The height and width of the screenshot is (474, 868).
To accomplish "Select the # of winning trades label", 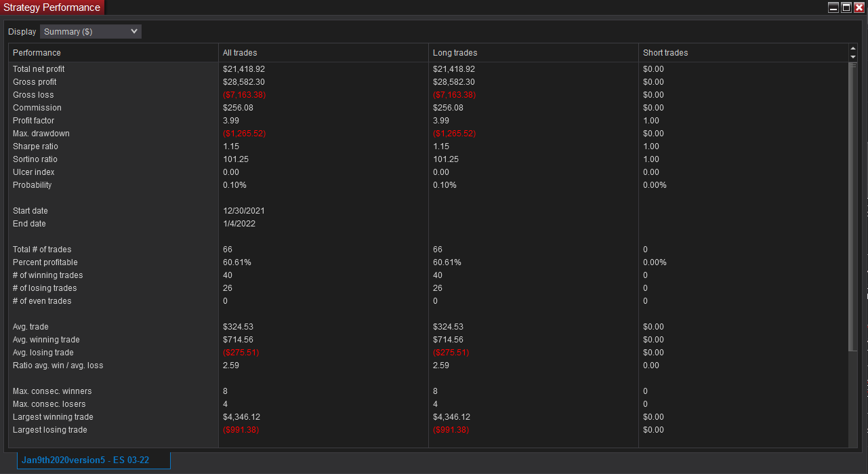I will tap(48, 275).
